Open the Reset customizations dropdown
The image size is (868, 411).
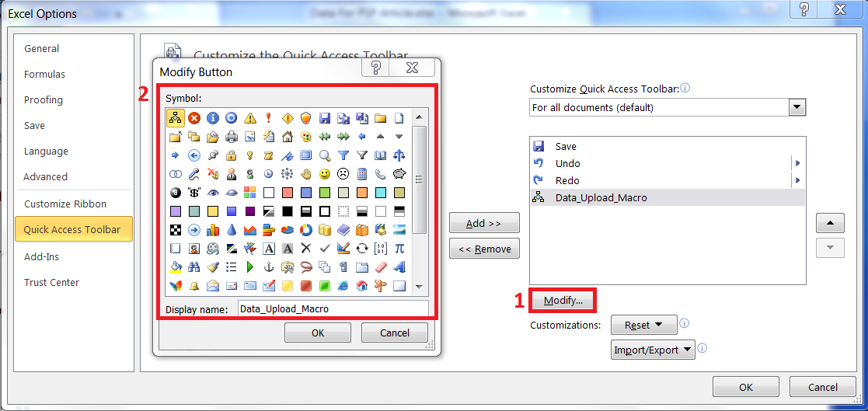click(x=643, y=326)
